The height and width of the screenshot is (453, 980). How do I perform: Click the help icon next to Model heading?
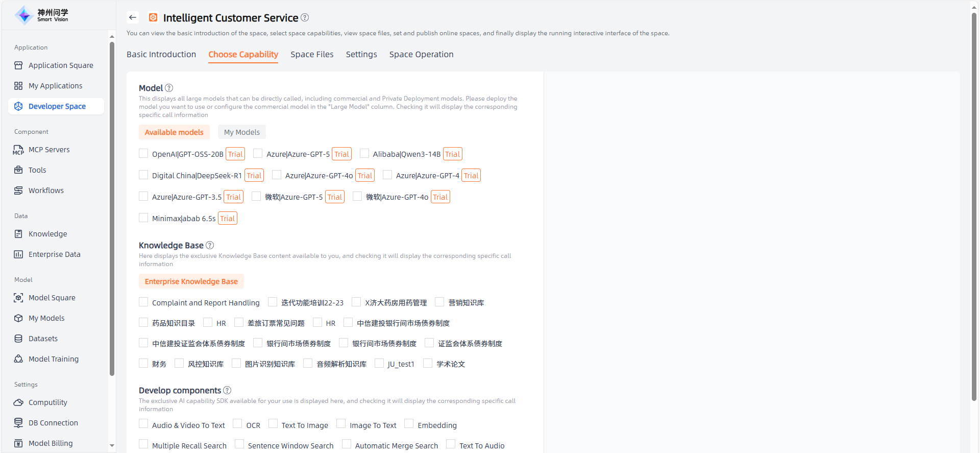(169, 88)
